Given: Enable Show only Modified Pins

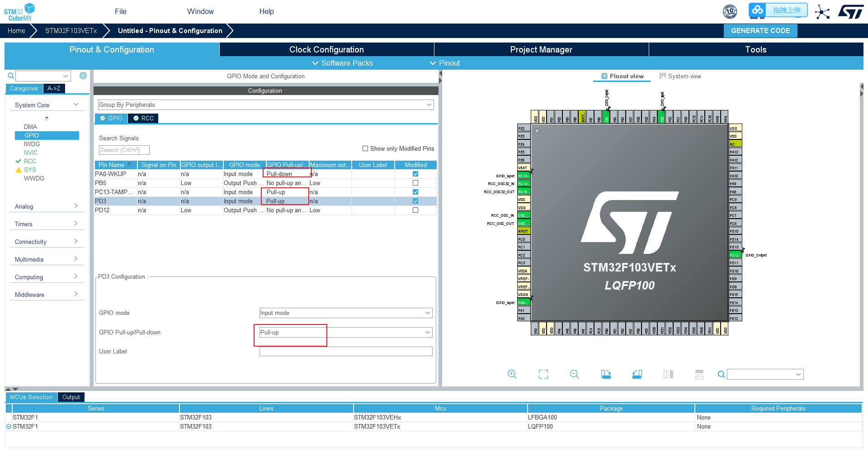Looking at the screenshot, I should [x=365, y=148].
